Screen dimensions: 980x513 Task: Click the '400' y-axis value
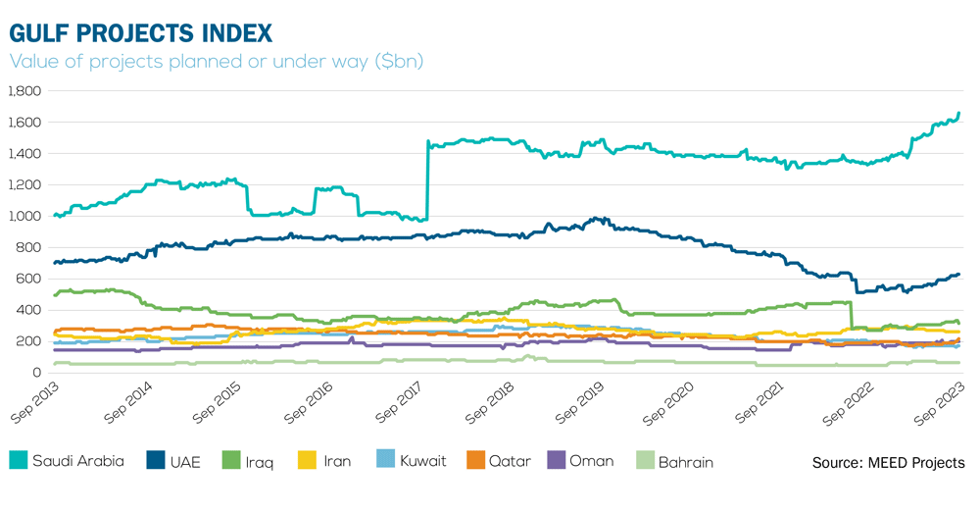(x=29, y=310)
